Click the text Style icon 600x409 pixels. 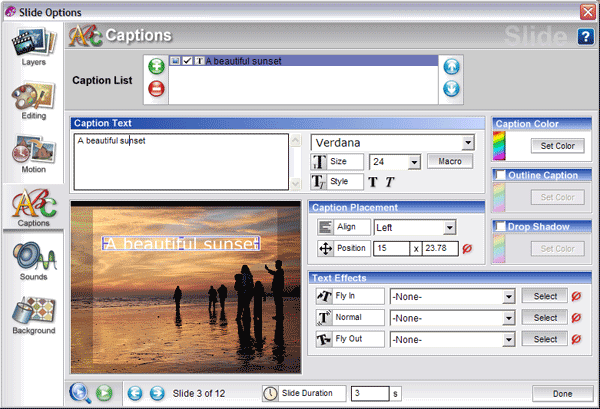click(x=318, y=181)
